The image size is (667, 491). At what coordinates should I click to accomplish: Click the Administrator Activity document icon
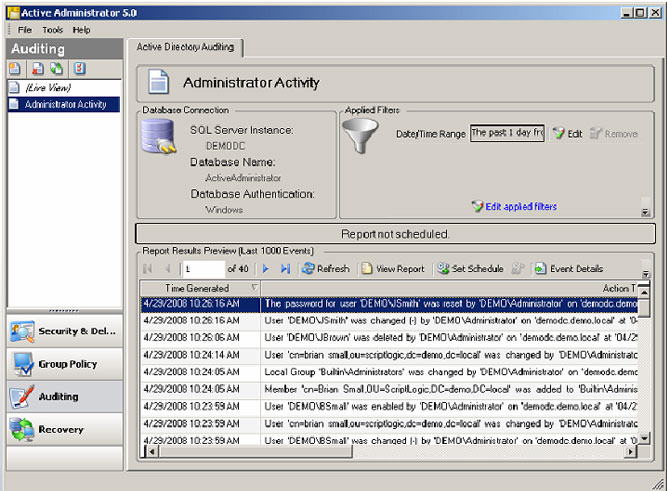[x=158, y=82]
